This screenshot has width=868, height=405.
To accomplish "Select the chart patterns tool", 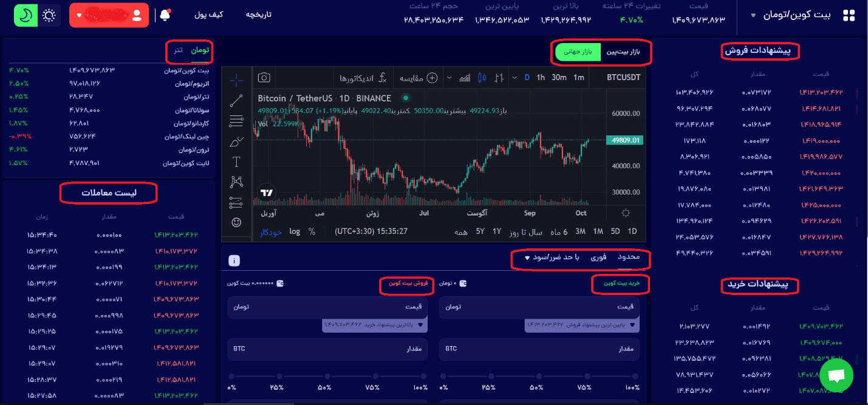I will pyautogui.click(x=236, y=182).
